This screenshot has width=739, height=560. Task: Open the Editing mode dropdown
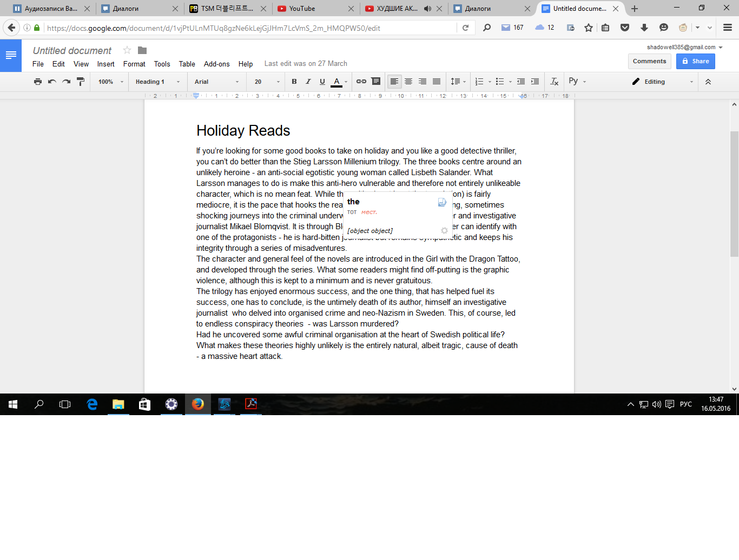(663, 82)
